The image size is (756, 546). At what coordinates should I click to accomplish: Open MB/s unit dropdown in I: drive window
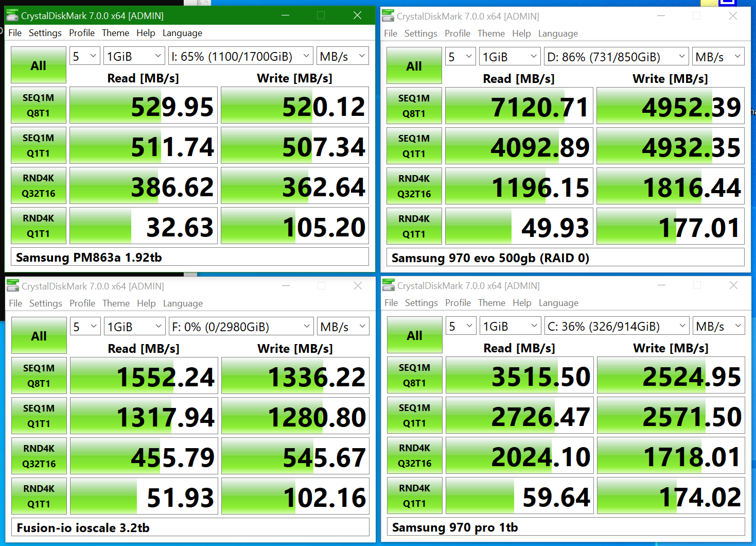[343, 56]
